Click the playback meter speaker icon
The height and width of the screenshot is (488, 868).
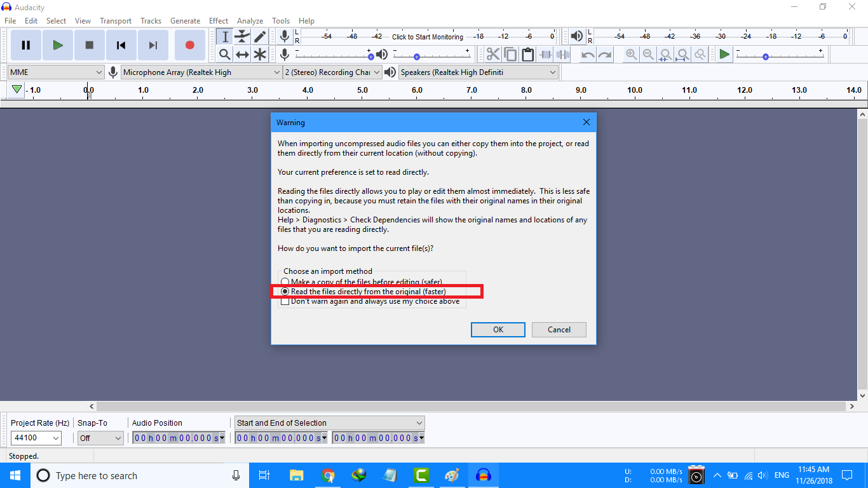[x=576, y=37]
